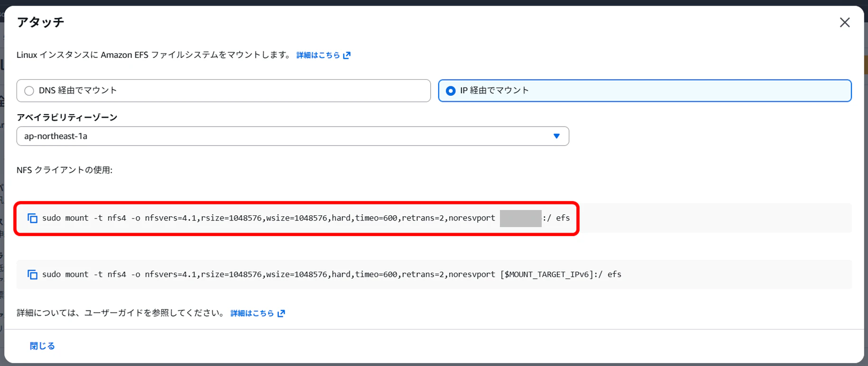Click the sudo mount command containing $MOUNT_TARGET_IPv6
Viewport: 868px width, 366px height.
coord(332,274)
